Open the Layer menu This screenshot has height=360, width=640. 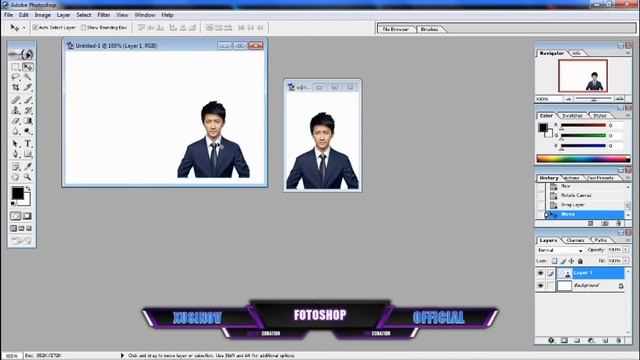click(63, 15)
